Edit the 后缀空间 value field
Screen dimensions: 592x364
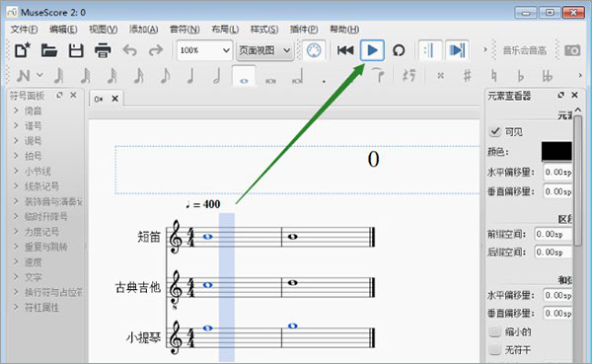click(554, 252)
